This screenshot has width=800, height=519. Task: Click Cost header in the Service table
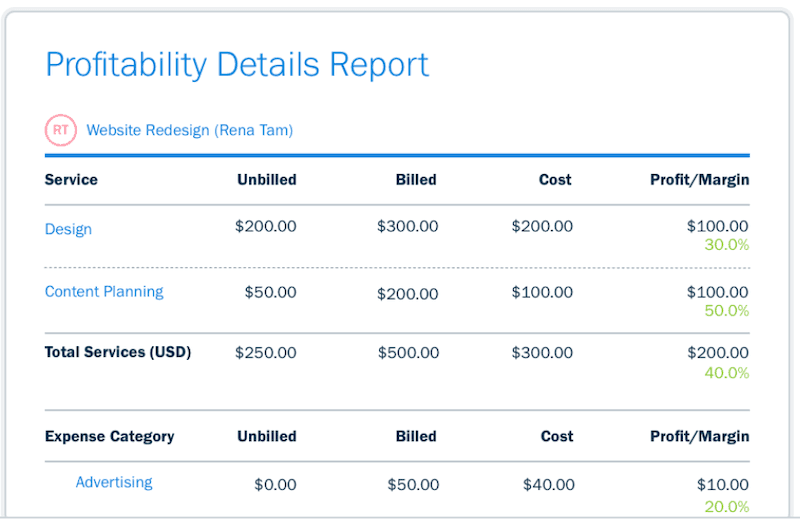(555, 180)
